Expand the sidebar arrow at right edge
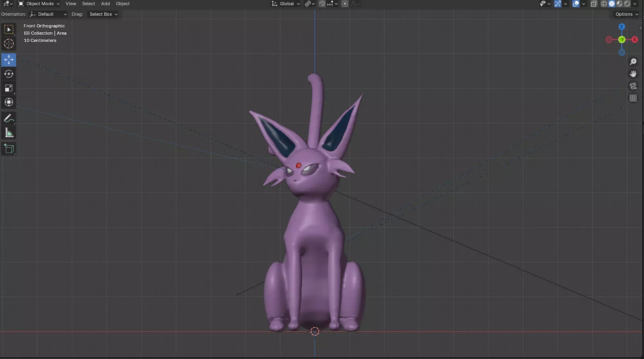This screenshot has width=644, height=359. pos(641,28)
